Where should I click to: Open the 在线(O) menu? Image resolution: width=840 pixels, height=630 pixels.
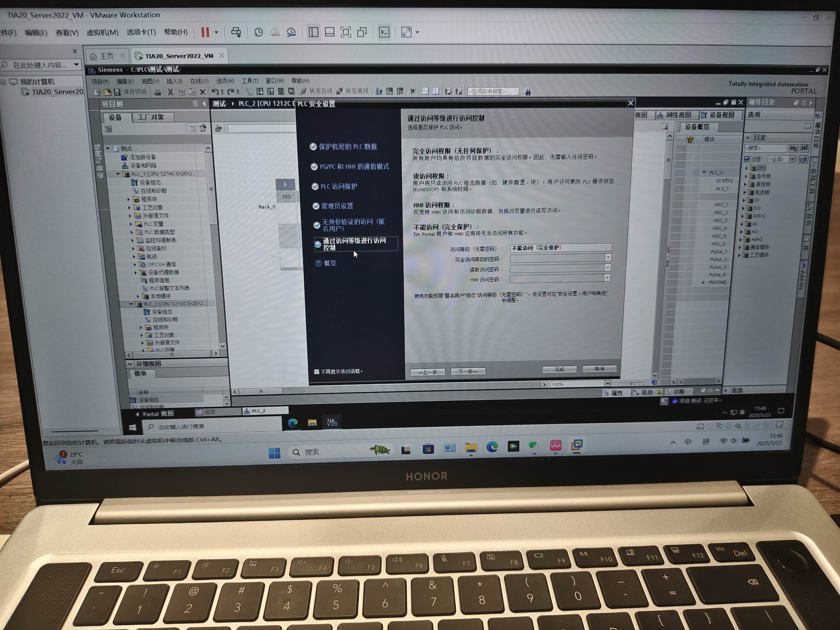tap(199, 81)
